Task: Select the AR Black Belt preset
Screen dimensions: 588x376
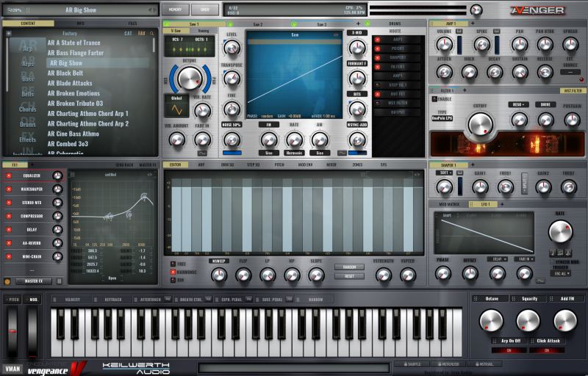Action: click(x=65, y=73)
